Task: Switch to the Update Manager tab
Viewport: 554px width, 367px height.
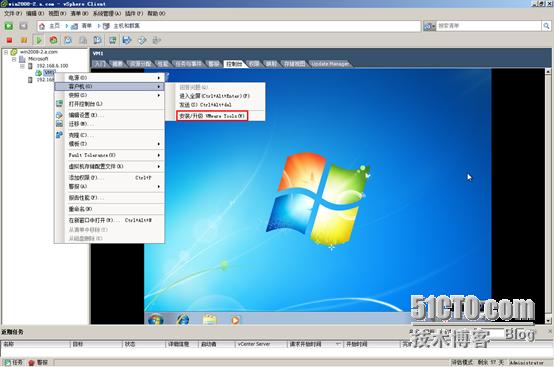Action: coord(330,64)
